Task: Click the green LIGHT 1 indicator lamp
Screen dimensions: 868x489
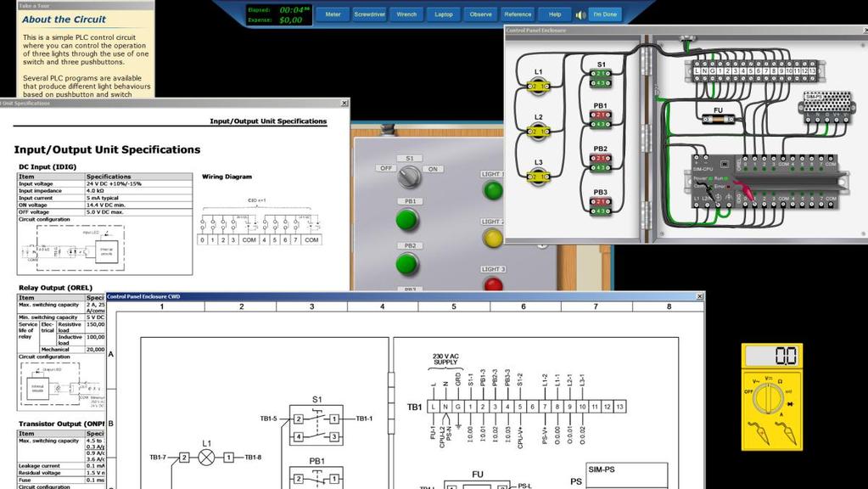Action: [493, 190]
